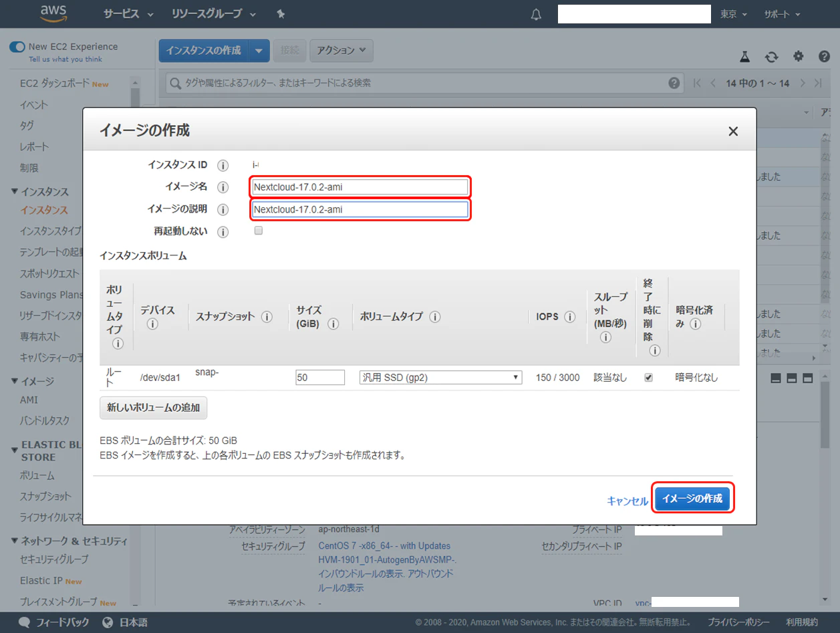Image resolution: width=840 pixels, height=633 pixels.
Task: Open the beaker experiments icon
Action: tap(744, 57)
